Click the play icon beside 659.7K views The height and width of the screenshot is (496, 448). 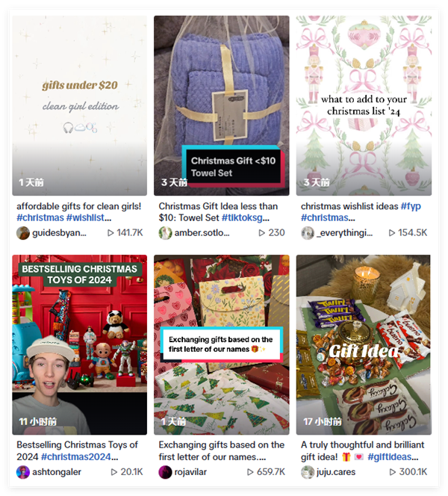pos(250,472)
